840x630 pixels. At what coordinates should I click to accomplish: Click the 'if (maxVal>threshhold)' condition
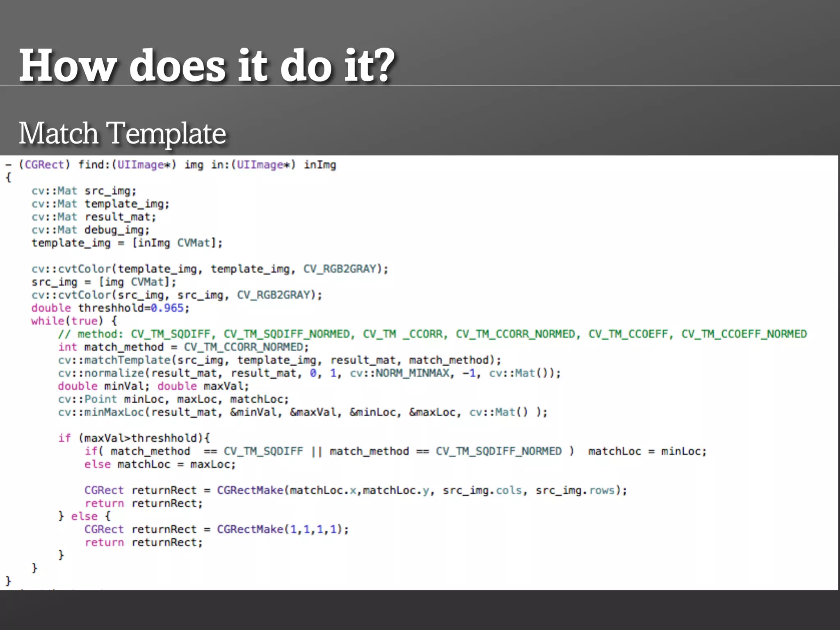(x=134, y=438)
